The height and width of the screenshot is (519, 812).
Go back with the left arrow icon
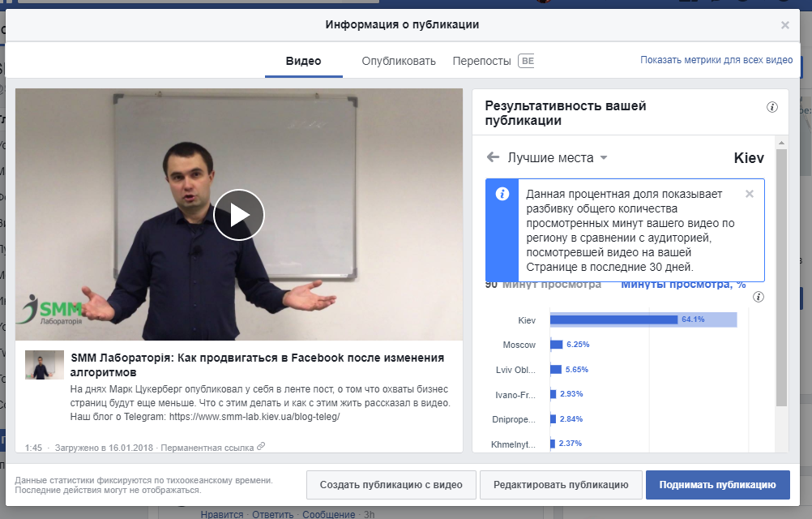[x=493, y=157]
